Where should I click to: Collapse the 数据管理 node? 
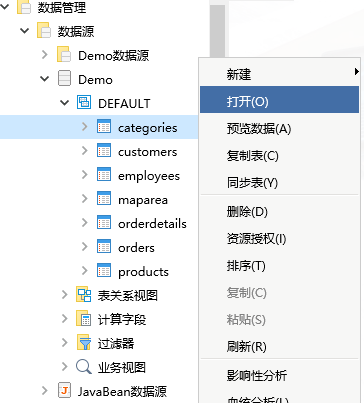pos(5,6)
